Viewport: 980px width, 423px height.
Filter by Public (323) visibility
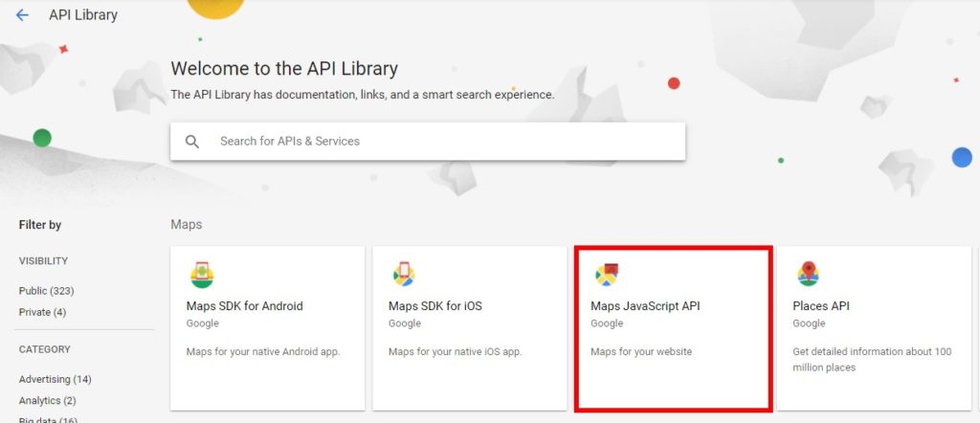(x=46, y=291)
